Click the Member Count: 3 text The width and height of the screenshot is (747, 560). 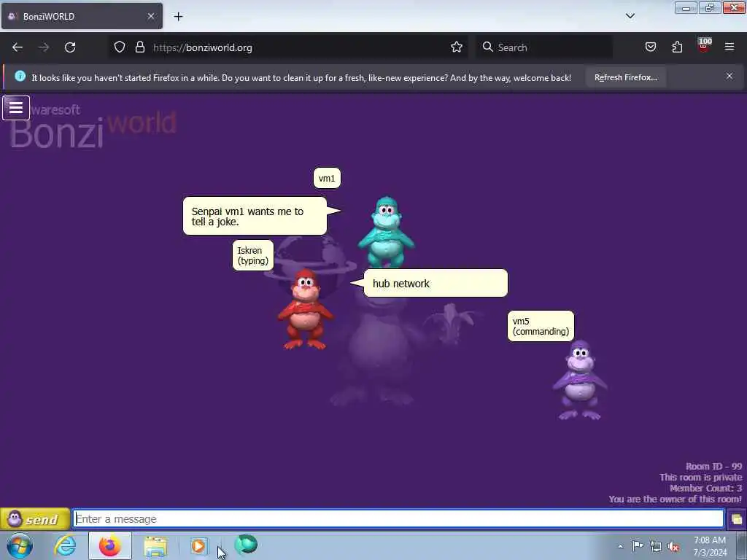705,488
